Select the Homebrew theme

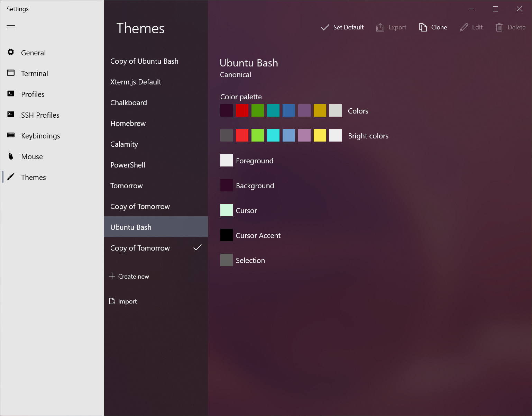[x=128, y=123]
